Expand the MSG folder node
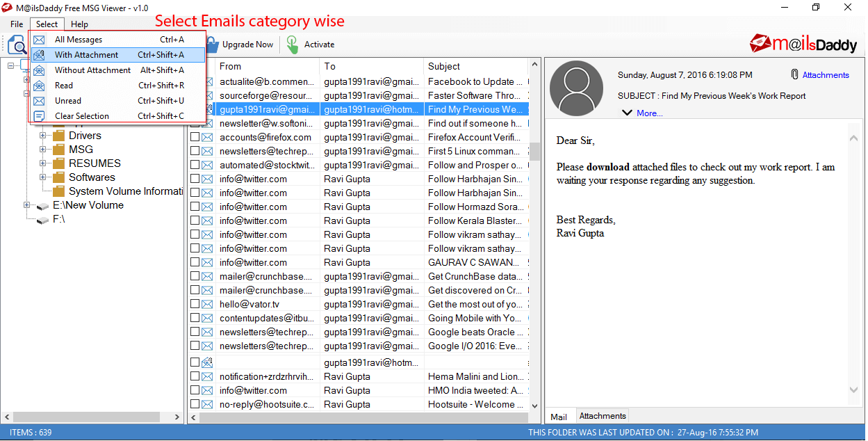868x441 pixels. pyautogui.click(x=43, y=150)
